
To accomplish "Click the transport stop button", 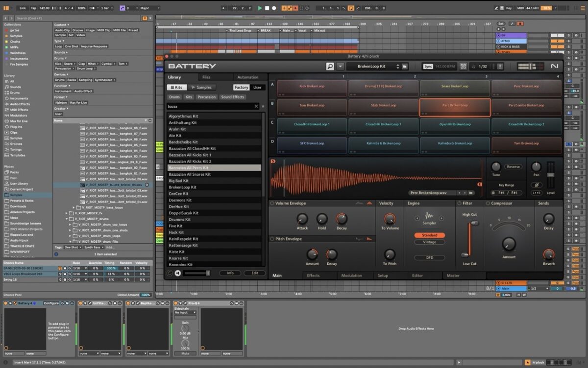I will [x=267, y=8].
